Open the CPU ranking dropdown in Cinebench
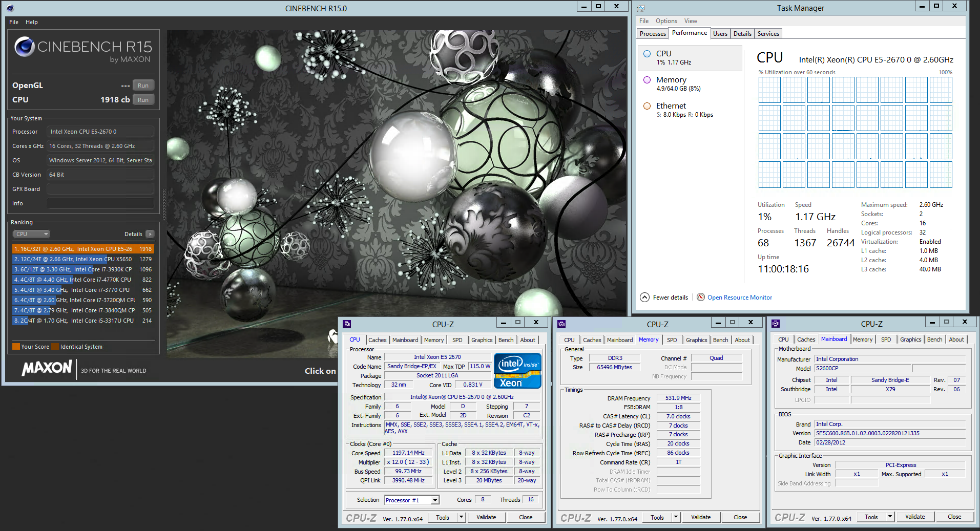Image resolution: width=980 pixels, height=531 pixels. click(31, 234)
